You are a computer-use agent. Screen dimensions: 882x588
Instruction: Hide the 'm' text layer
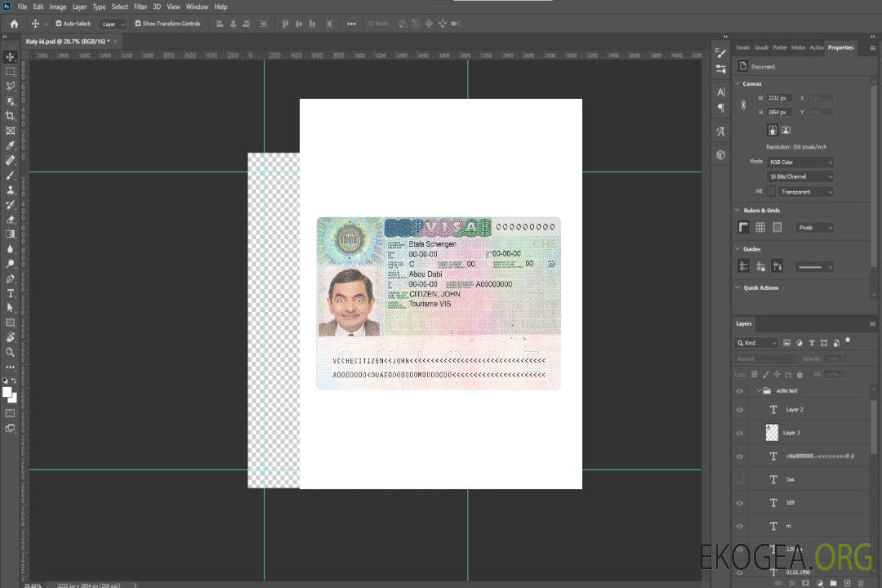(x=740, y=527)
